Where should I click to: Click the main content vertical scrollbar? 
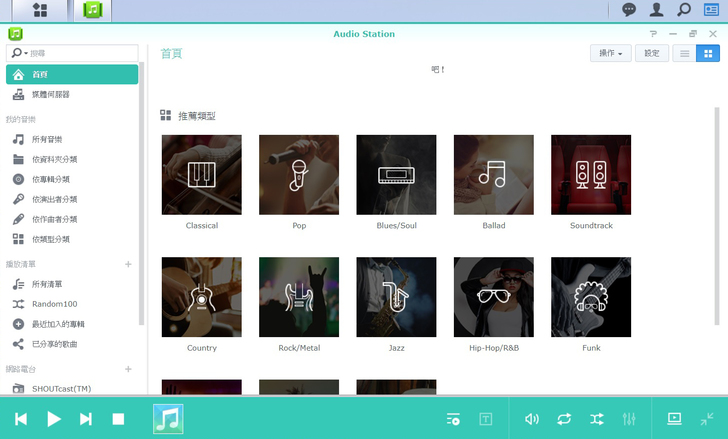pyautogui.click(x=717, y=216)
